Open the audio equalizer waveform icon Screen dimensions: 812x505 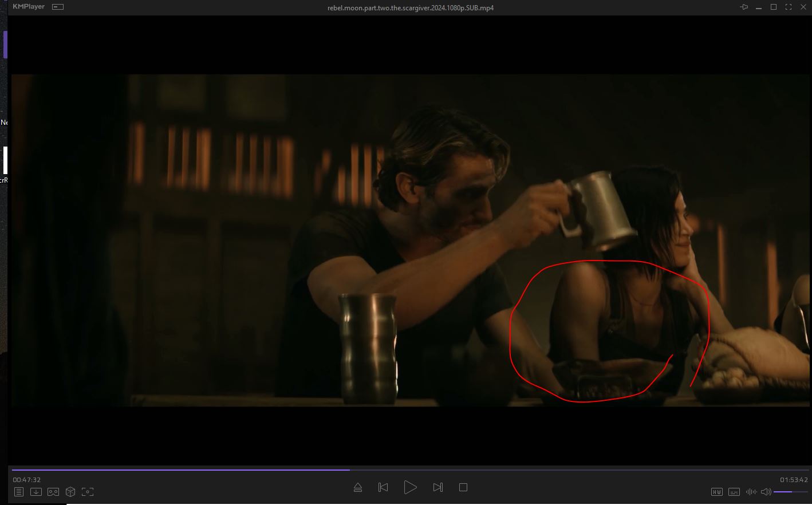pos(751,492)
